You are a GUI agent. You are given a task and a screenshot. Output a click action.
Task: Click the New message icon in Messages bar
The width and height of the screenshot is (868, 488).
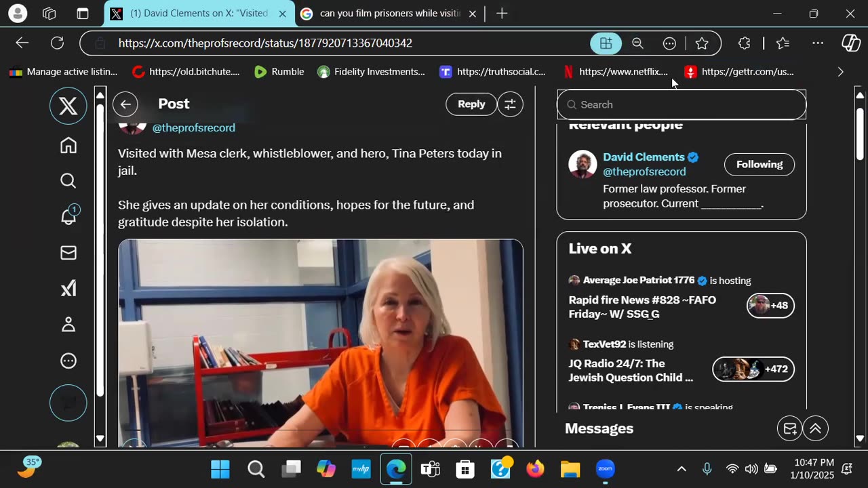(x=790, y=428)
